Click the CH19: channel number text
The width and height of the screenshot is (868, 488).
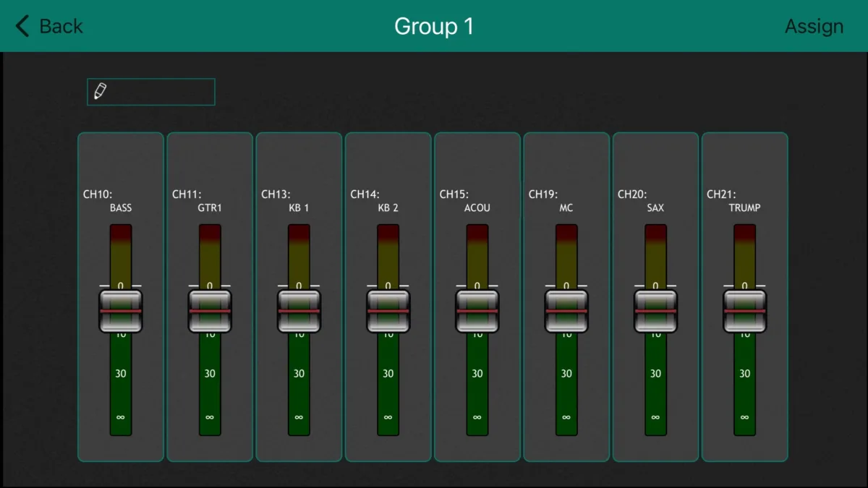pos(543,194)
